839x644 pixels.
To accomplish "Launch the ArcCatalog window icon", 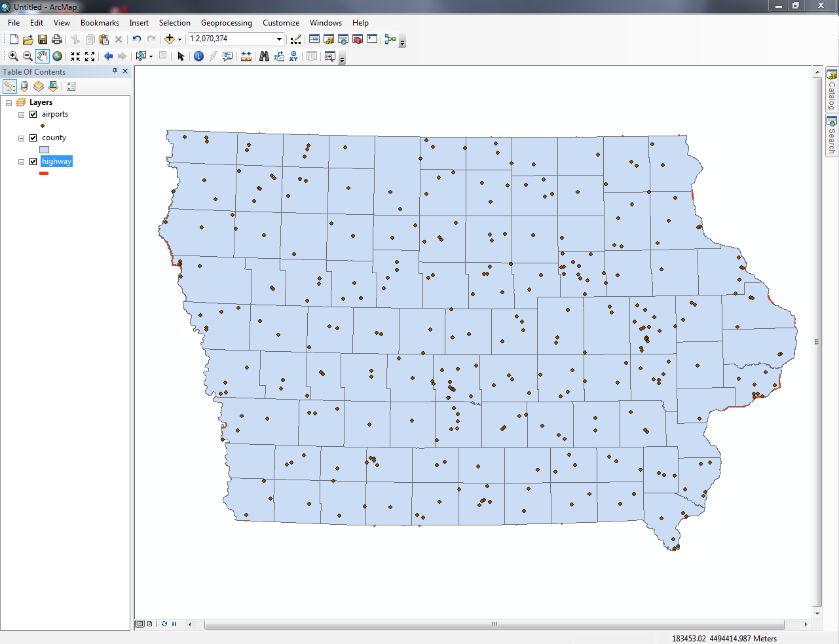I will coord(328,39).
